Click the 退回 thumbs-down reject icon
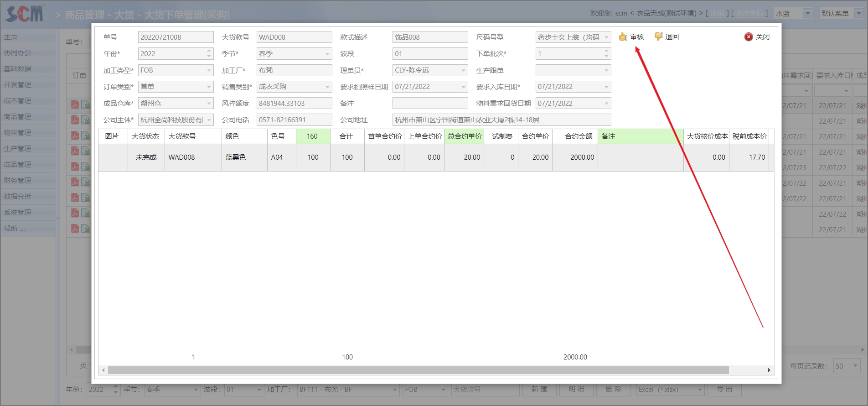868x406 pixels. click(658, 36)
